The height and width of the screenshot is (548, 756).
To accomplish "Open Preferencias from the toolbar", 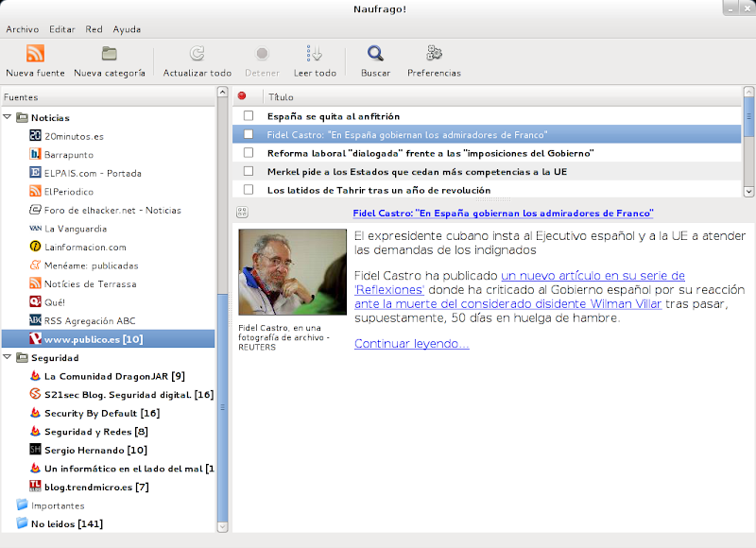I will 434,54.
